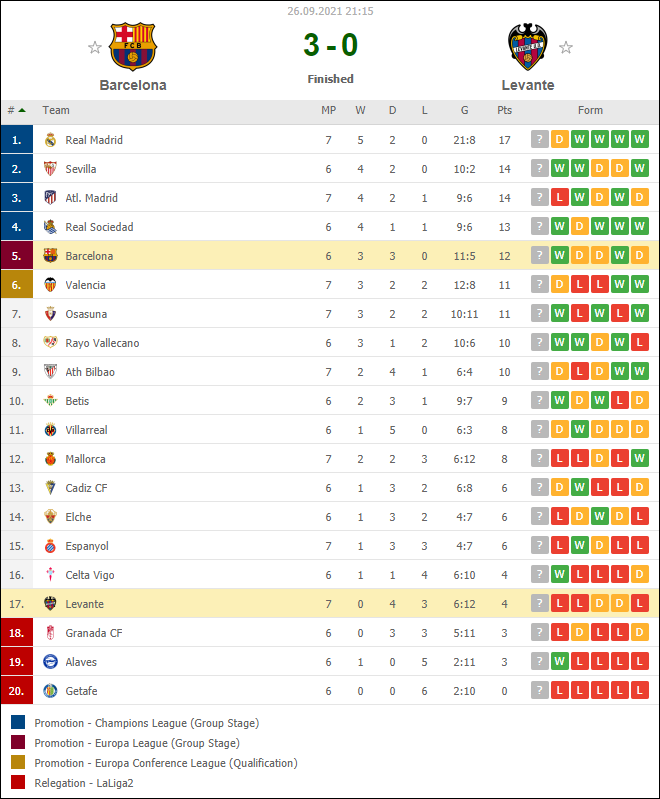Click the 3 - 0 match score
660x799 pixels.
(x=330, y=46)
